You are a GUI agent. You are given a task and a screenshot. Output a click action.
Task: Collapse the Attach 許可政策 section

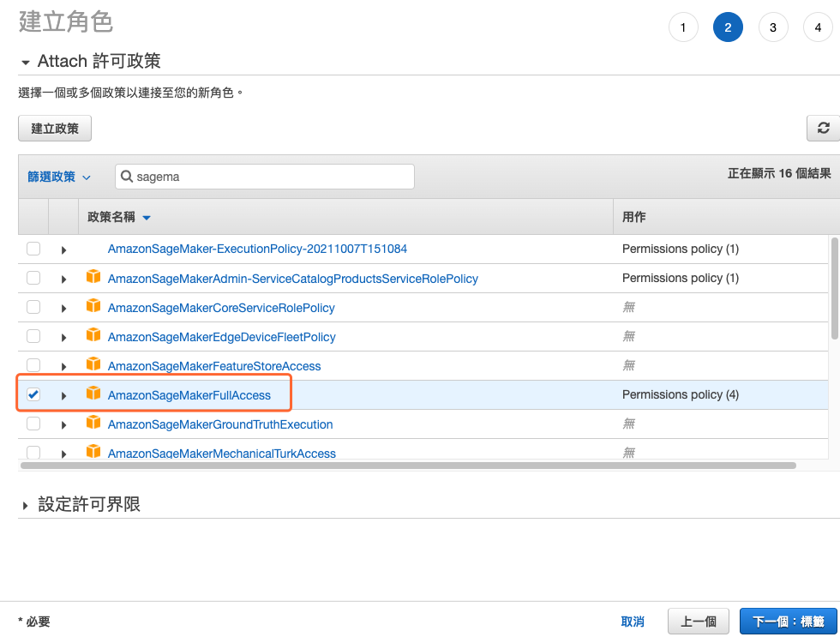(25, 63)
